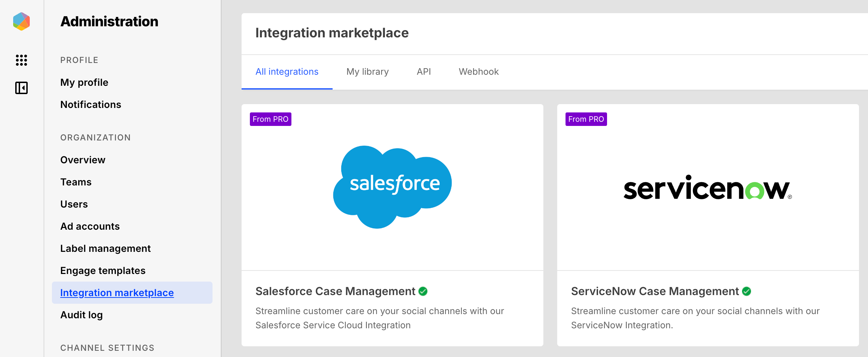Click Salesforce Case Management title
868x357 pixels.
pyautogui.click(x=335, y=291)
